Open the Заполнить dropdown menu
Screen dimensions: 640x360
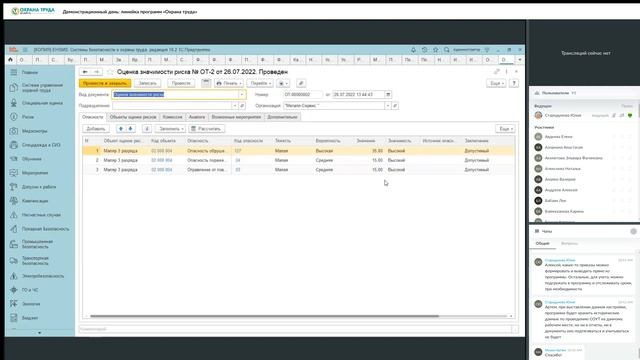click(x=170, y=129)
